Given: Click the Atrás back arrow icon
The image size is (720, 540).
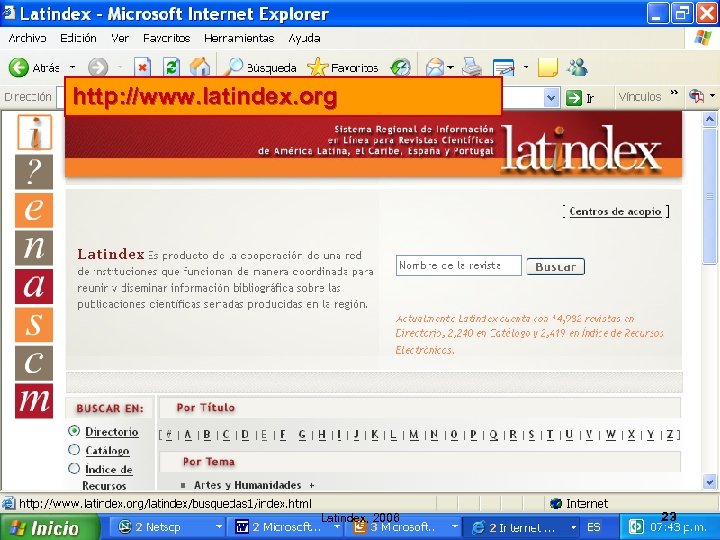Looking at the screenshot, I should 19,68.
